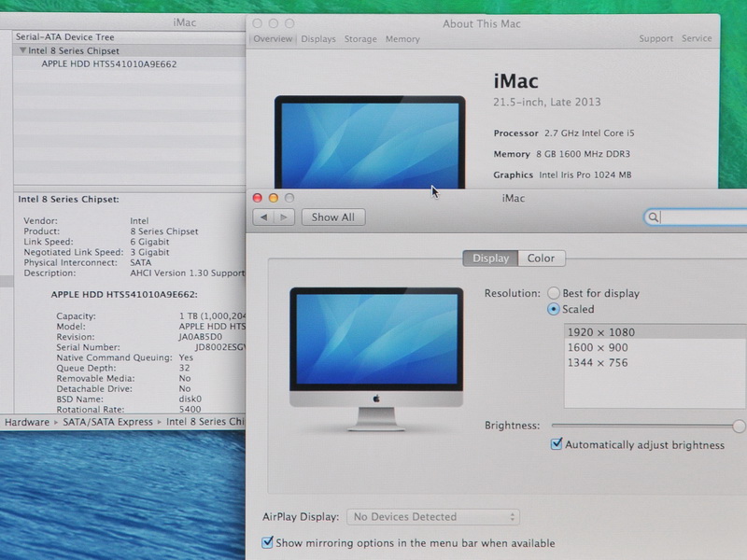The image size is (747, 560).
Task: Click the forward arrow in Displays preferences toolbar
Action: coord(284,217)
